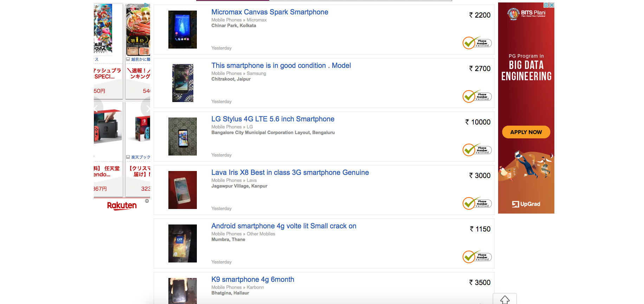Image resolution: width=644 pixels, height=304 pixels.
Task: Open the Other Mobiles category link
Action: tap(261, 234)
